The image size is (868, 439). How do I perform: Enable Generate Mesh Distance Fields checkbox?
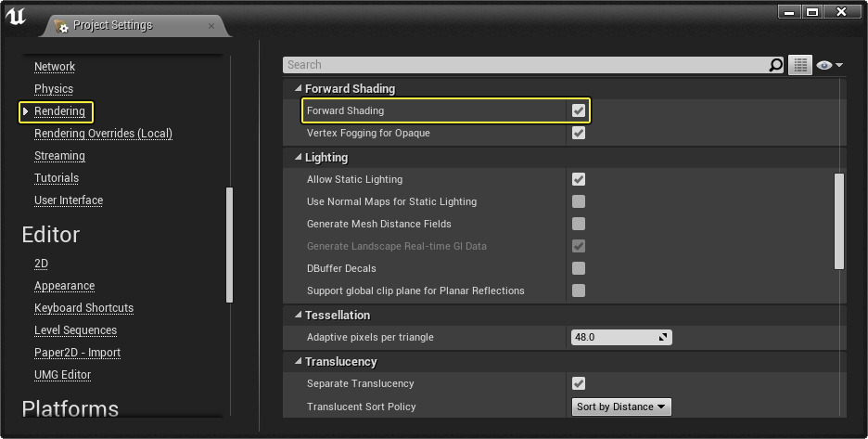(x=579, y=224)
